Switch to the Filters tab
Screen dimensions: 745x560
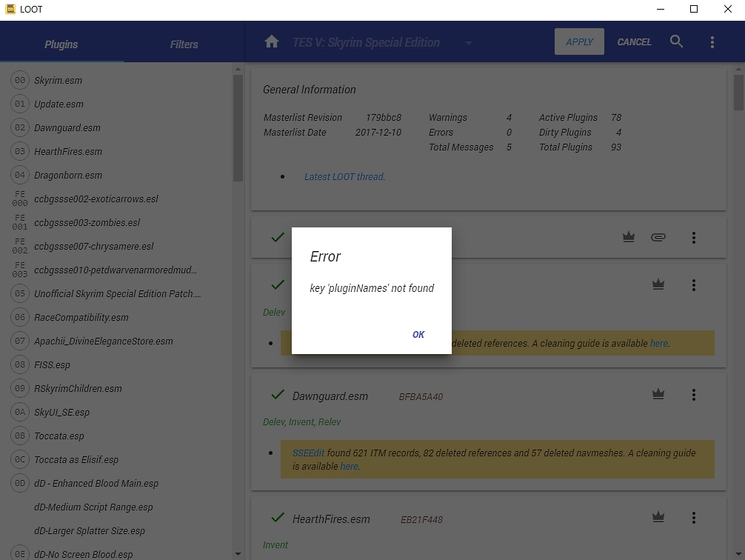point(184,44)
